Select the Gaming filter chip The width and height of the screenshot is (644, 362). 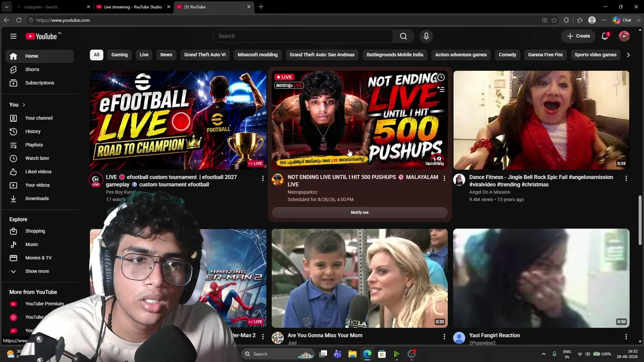120,55
